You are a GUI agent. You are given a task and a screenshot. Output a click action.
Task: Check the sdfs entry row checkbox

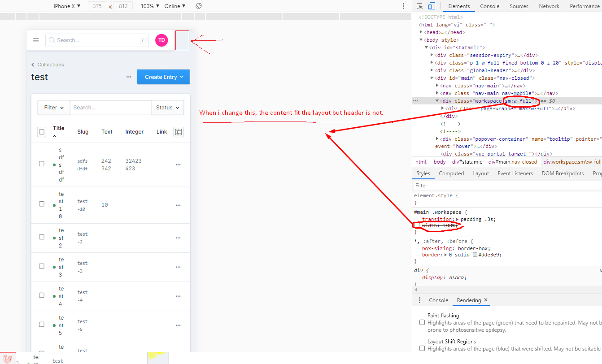42,164
